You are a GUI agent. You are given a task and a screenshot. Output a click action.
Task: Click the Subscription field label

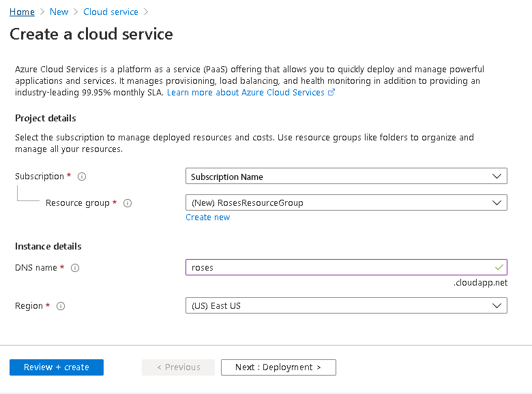point(40,177)
